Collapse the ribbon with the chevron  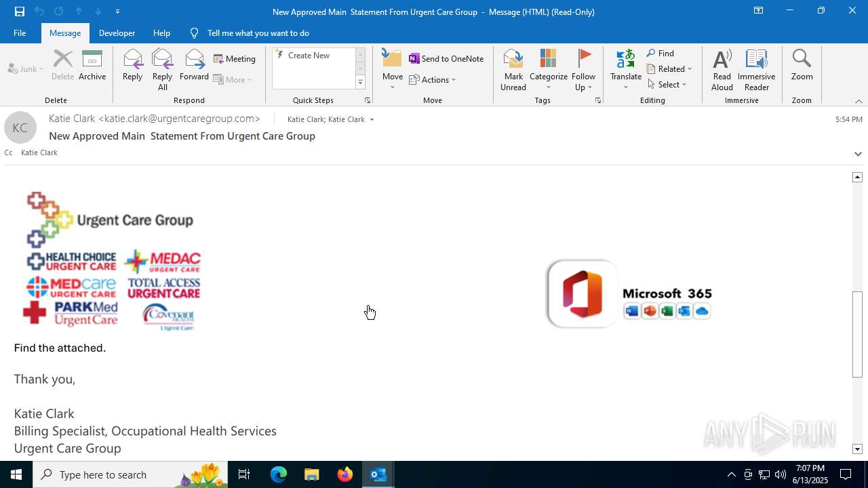click(859, 101)
